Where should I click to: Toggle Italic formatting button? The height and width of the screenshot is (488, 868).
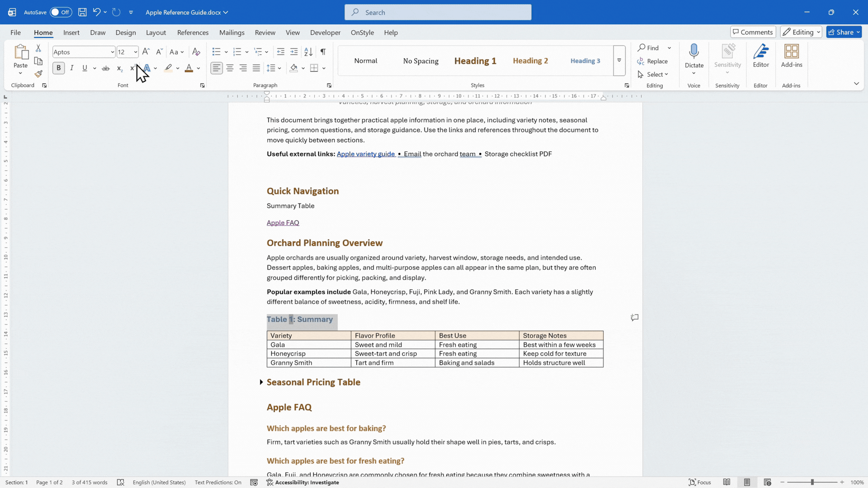pos(71,68)
